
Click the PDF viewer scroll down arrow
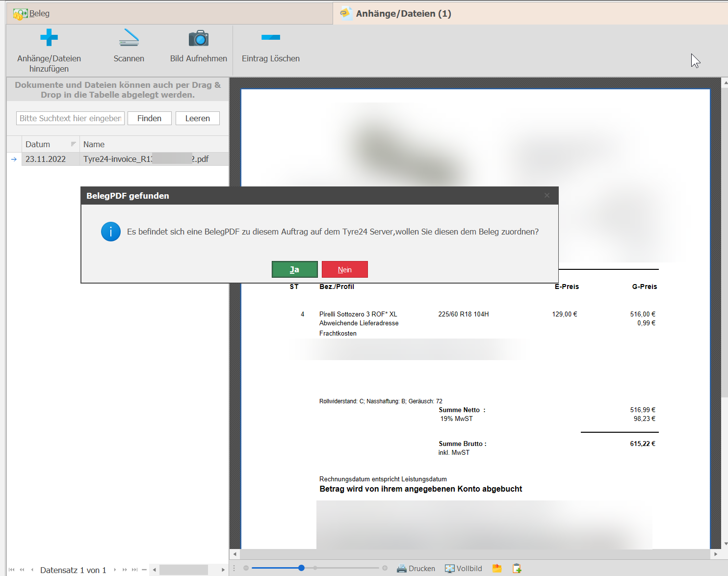tap(725, 544)
